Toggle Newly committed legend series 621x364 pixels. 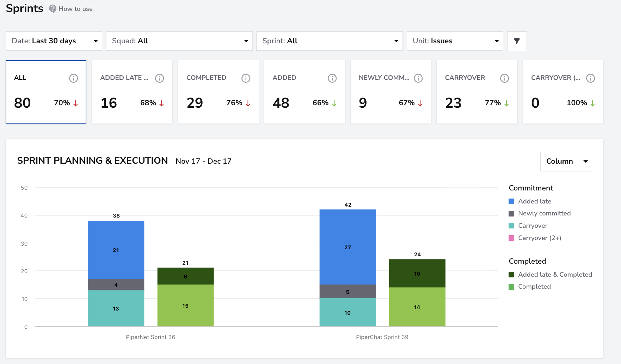point(540,213)
